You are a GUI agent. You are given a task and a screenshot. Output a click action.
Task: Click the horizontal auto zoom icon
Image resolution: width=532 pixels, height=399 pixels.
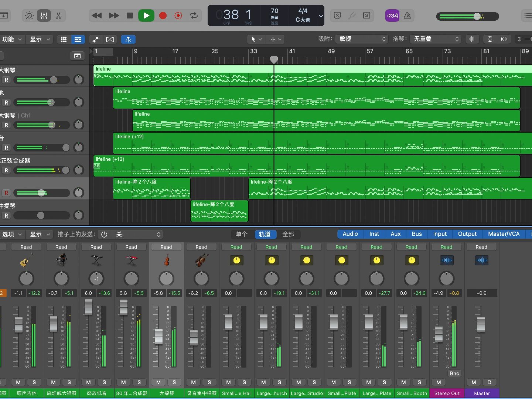click(504, 39)
